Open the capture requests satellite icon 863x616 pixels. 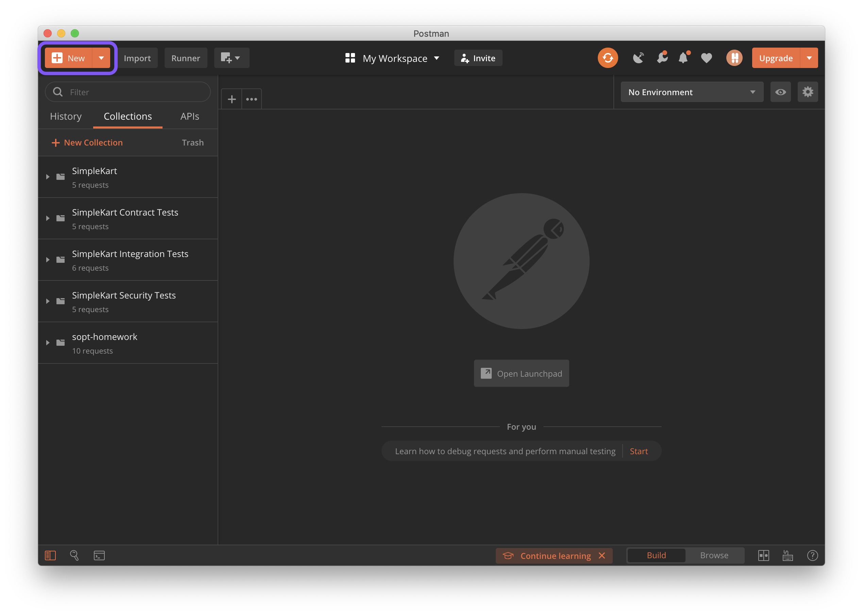coord(639,58)
